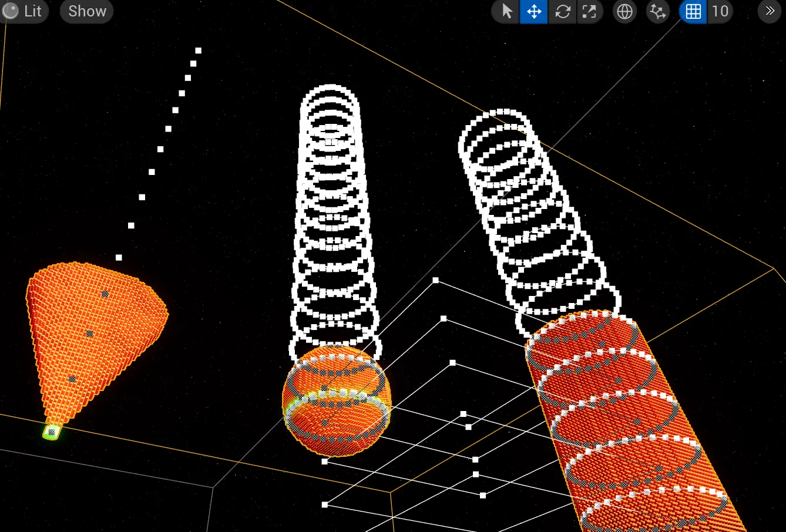
Task: Open the Lit view mode menu
Action: tap(23, 11)
